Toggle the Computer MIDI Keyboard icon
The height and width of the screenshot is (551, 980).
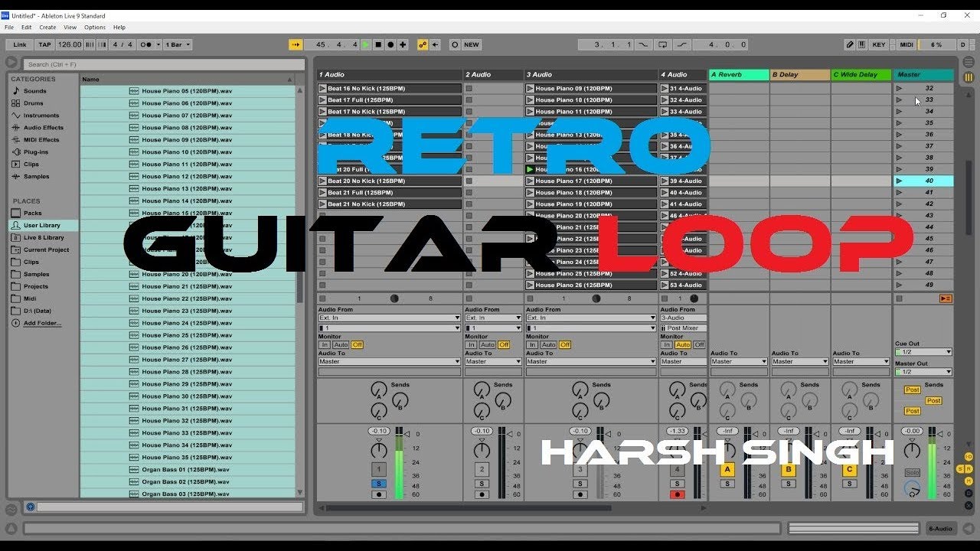[x=862, y=44]
